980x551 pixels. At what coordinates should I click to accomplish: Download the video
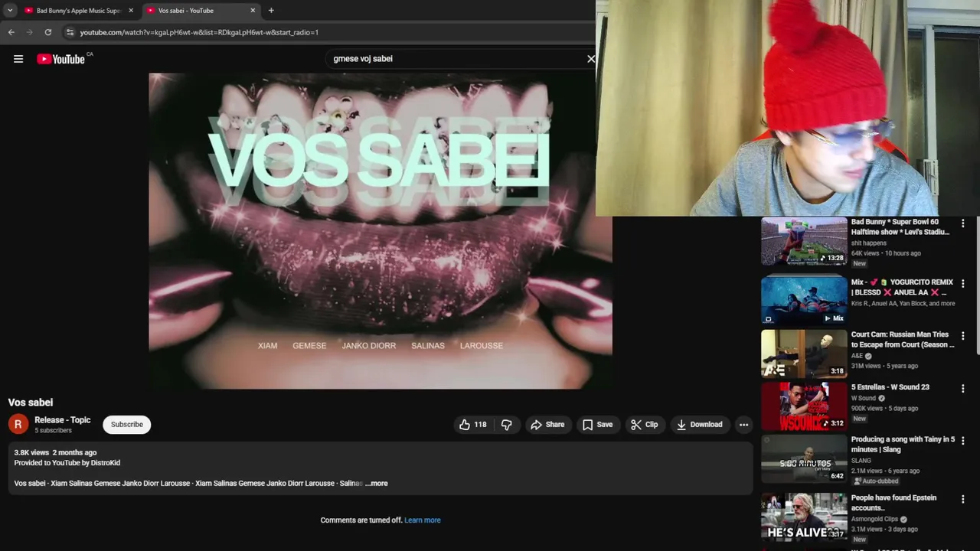coord(699,425)
